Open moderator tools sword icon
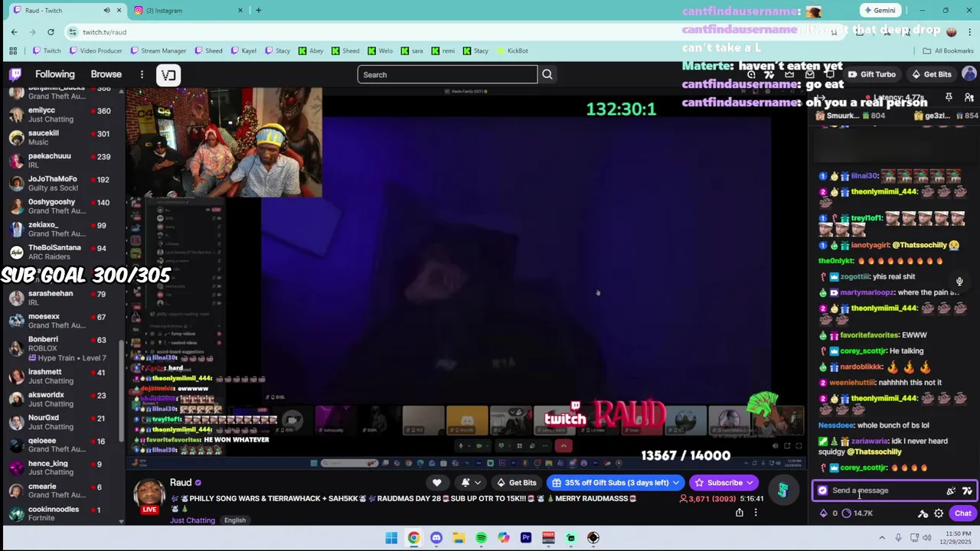Viewport: 980px width, 551px height. [x=923, y=514]
